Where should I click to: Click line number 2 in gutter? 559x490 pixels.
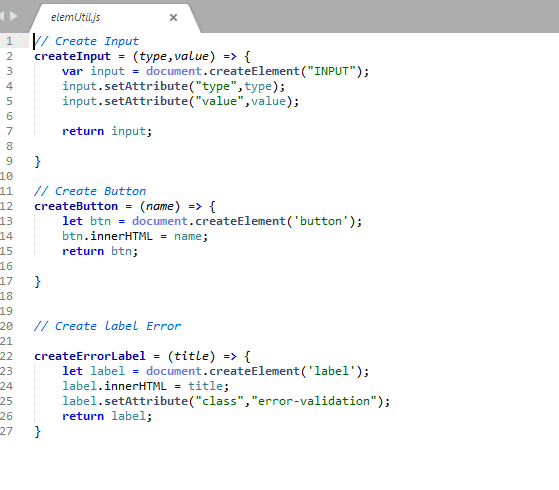[10, 56]
